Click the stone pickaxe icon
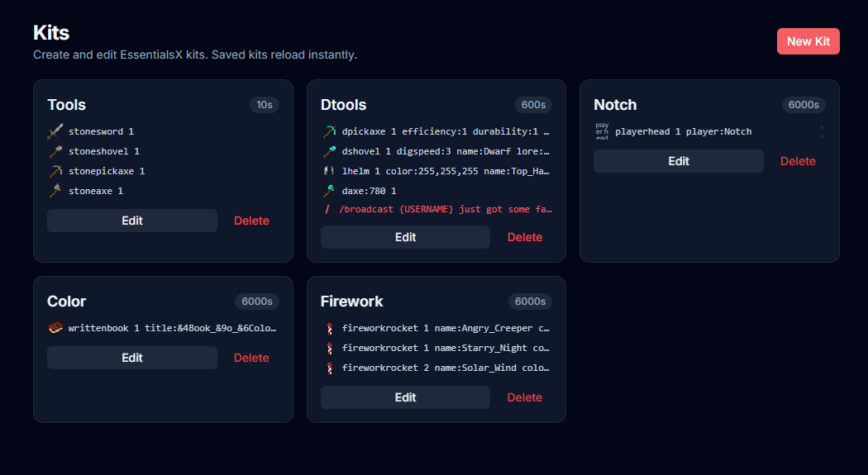This screenshot has width=868, height=475. point(55,172)
